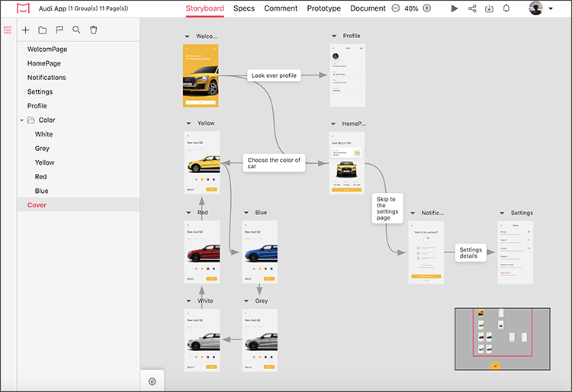Viewport: 572px width, 392px height.
Task: Select Grey page under Color
Action: (x=79, y=149)
